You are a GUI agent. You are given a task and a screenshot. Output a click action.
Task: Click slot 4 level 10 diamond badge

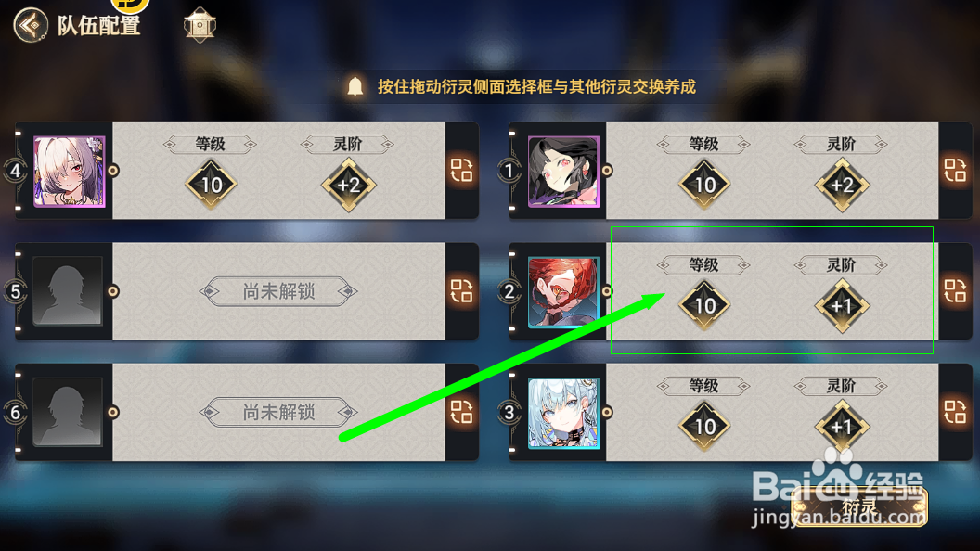212,185
